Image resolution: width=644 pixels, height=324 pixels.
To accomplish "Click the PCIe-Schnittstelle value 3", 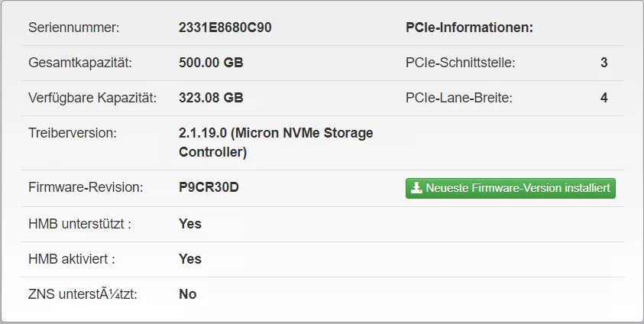I will coord(604,63).
